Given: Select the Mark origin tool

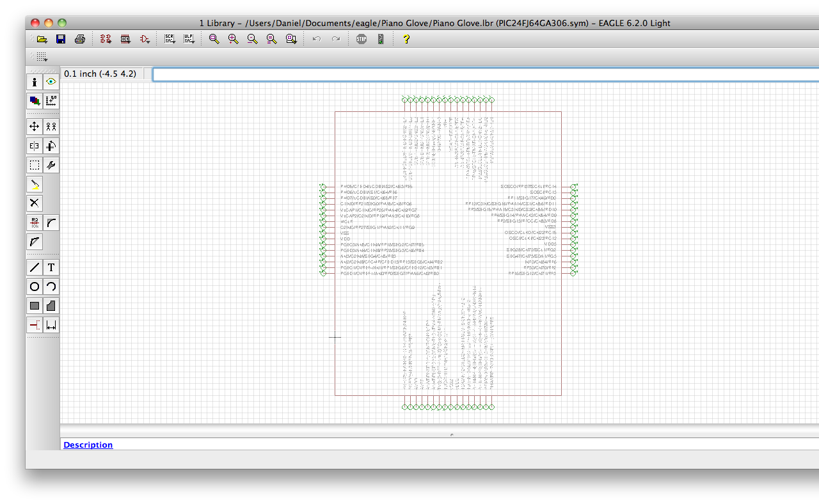Looking at the screenshot, I should click(x=51, y=100).
